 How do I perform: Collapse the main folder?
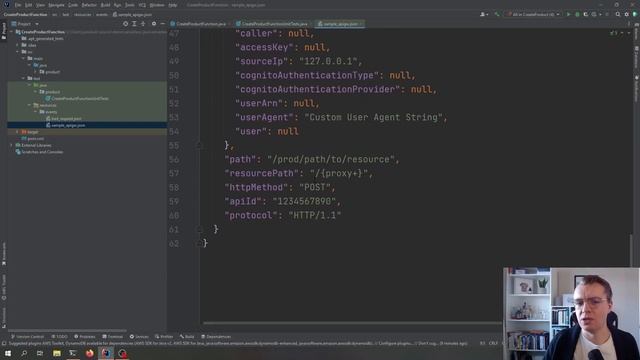[23, 58]
